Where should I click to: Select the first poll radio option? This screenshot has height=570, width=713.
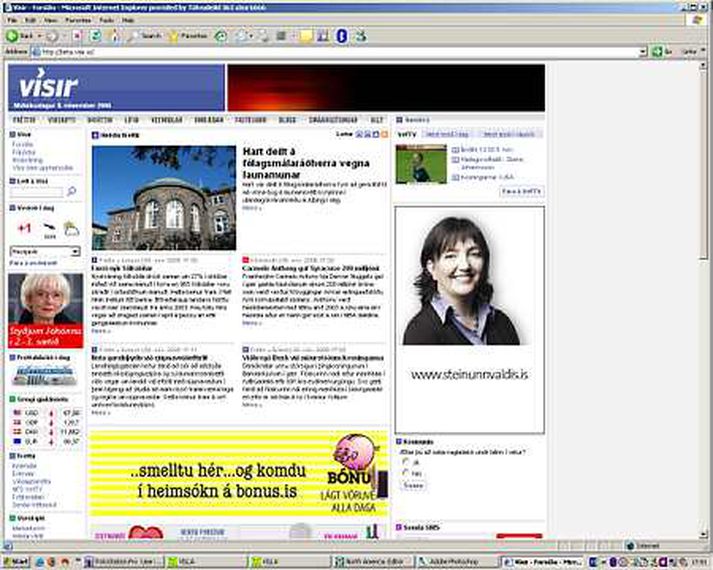tap(406, 462)
